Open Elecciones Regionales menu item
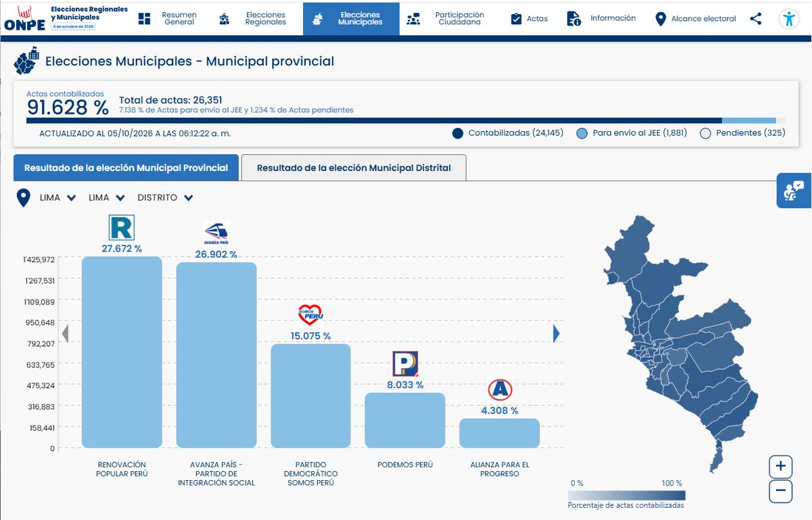 [x=254, y=19]
